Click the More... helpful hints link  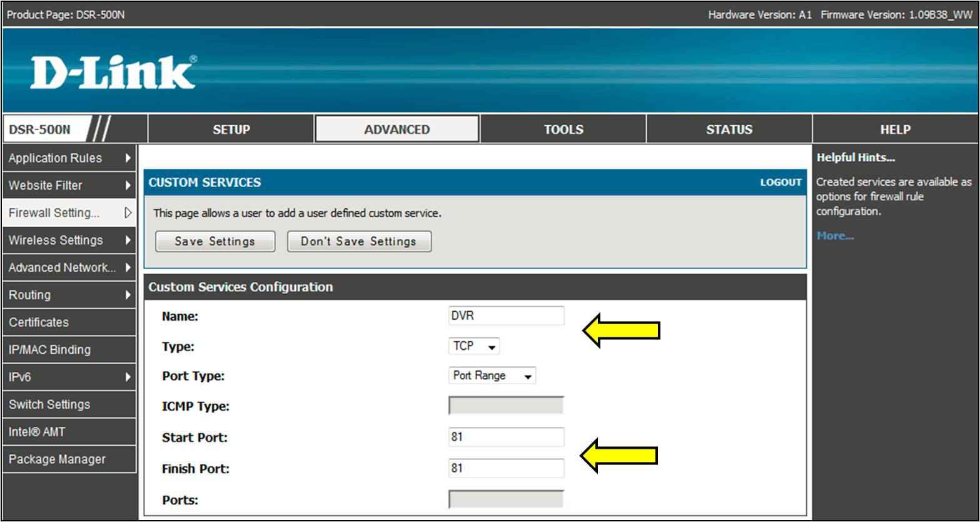(x=835, y=236)
